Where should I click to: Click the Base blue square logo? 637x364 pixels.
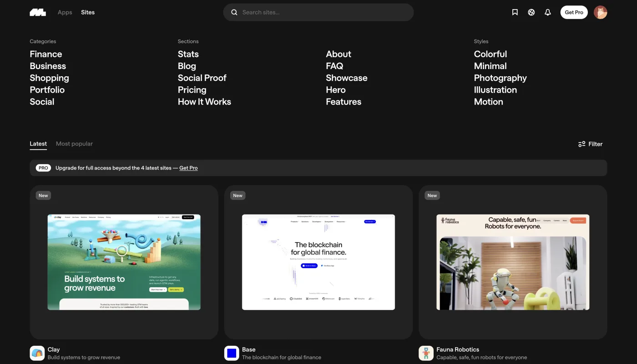tap(232, 353)
